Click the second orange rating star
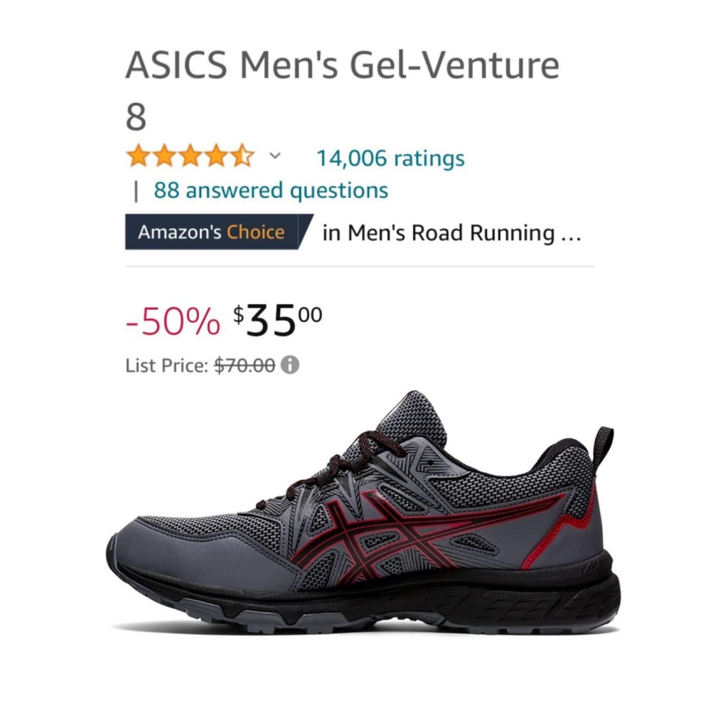728x728 pixels. pos(164,156)
